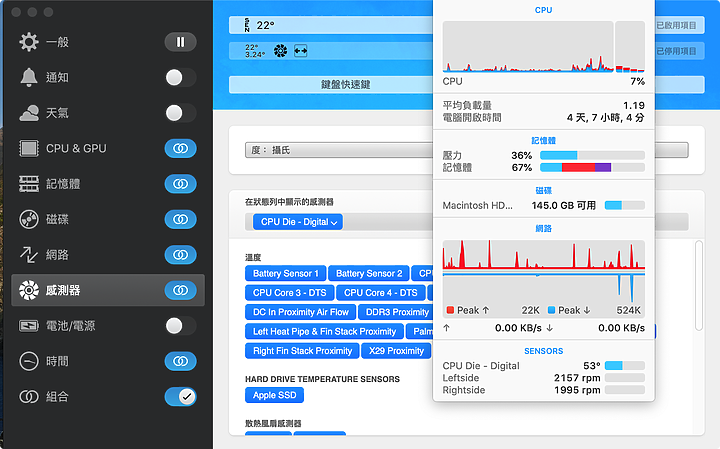
Task: Click the DC In Proximity Air Flow tag
Action: point(301,312)
